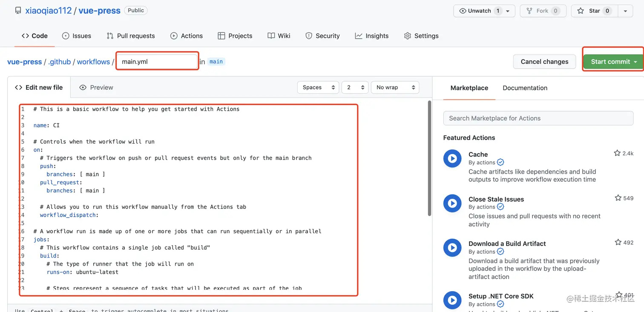Click the star icon beside 492
This screenshot has height=312, width=644.
pyautogui.click(x=618, y=242)
